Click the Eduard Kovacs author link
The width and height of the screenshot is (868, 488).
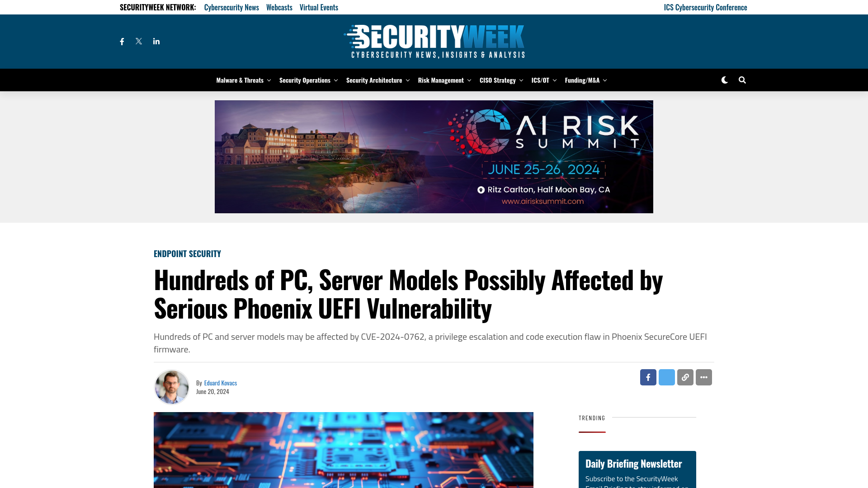pyautogui.click(x=221, y=383)
